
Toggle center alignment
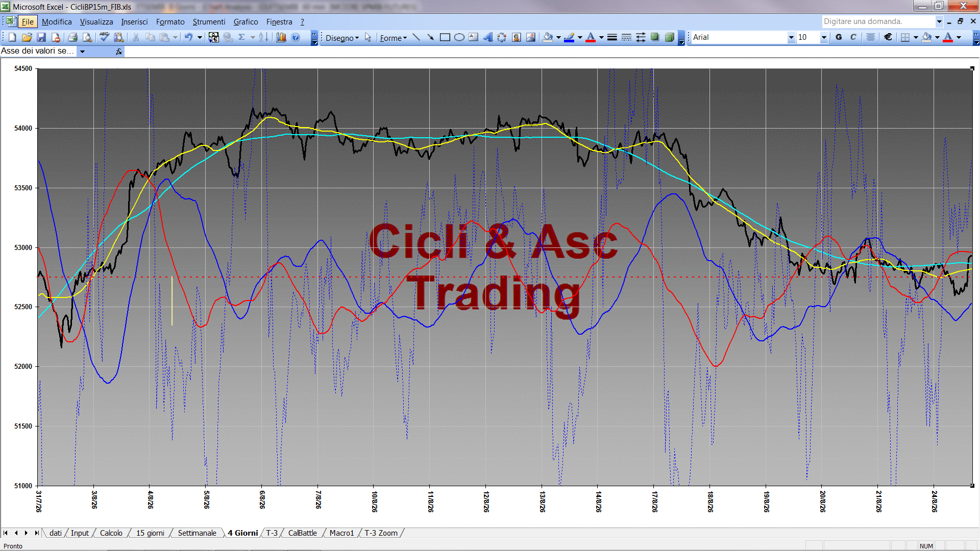(871, 37)
